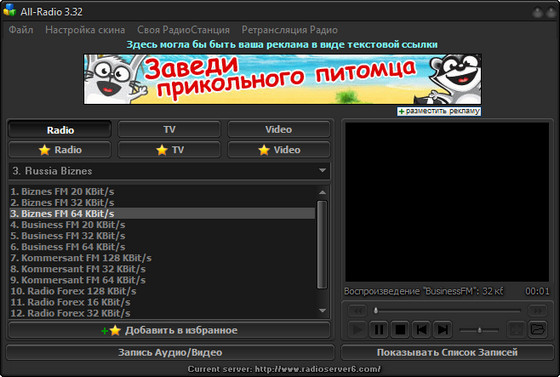This screenshot has height=377, width=560.
Task: Open a file with the folder icon
Action: [538, 329]
